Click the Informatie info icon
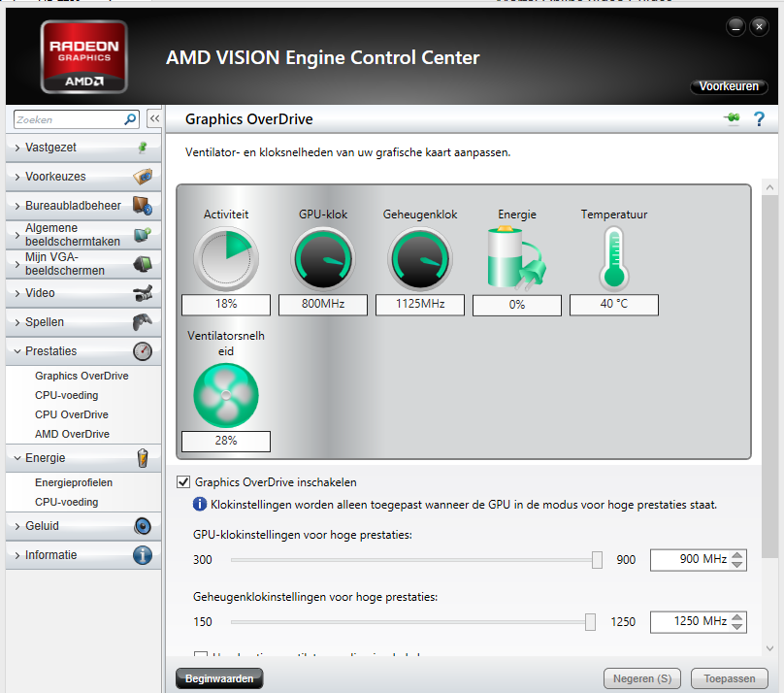The width and height of the screenshot is (784, 693). coord(143,555)
